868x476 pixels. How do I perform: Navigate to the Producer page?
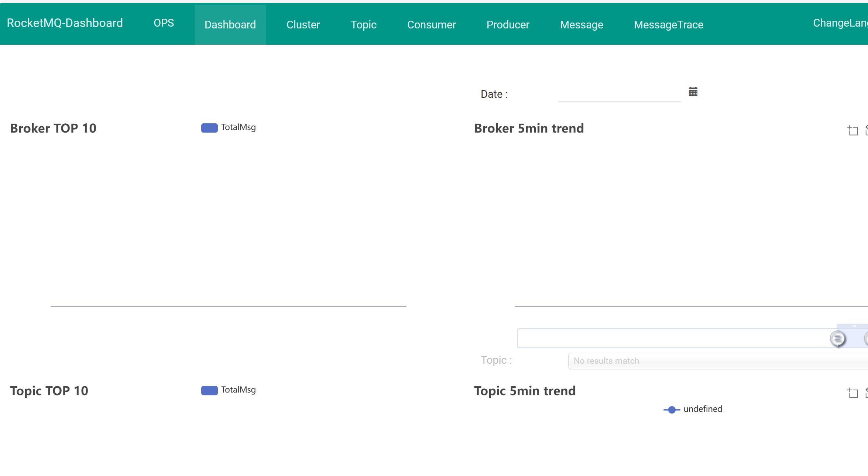(508, 25)
